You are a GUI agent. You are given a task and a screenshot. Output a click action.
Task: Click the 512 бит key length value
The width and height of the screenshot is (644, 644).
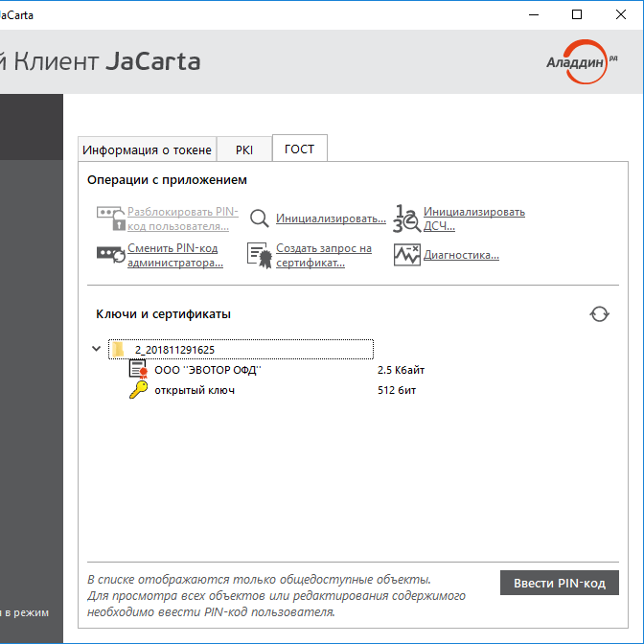point(397,390)
